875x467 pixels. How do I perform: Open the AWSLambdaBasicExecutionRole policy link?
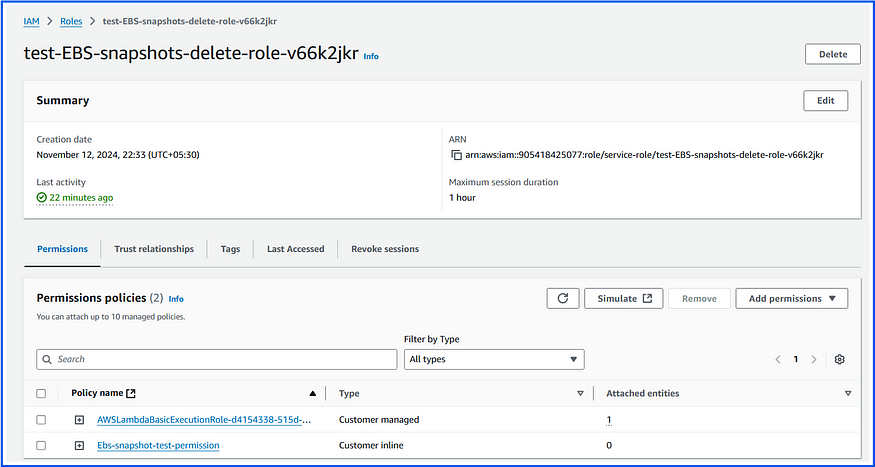(x=204, y=420)
